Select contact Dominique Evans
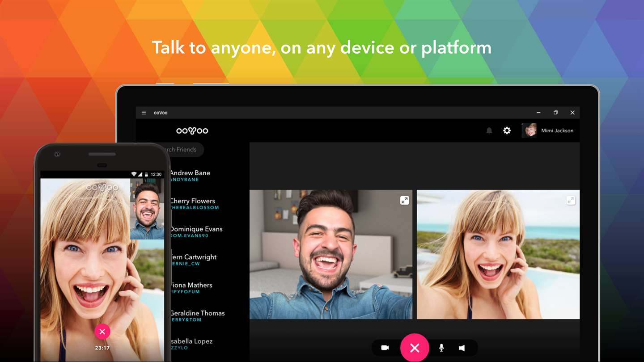The height and width of the screenshot is (362, 644). click(x=196, y=232)
